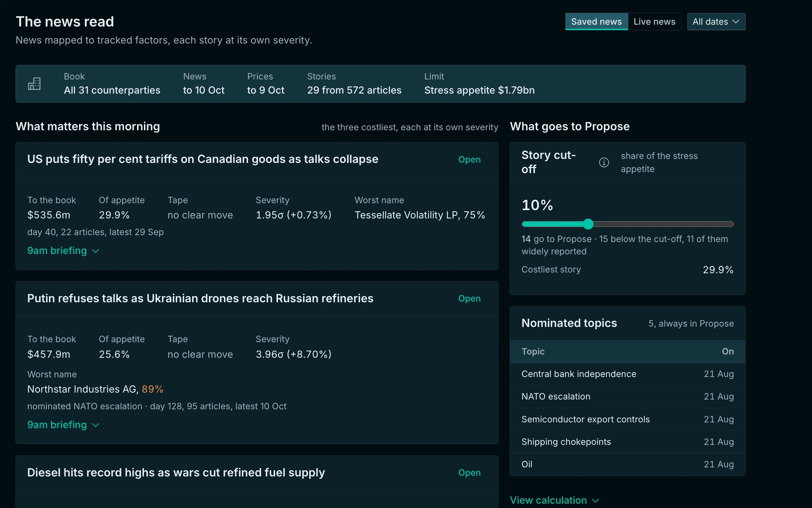Click the chevron beside View calculation
Image resolution: width=812 pixels, height=508 pixels.
pyautogui.click(x=595, y=501)
